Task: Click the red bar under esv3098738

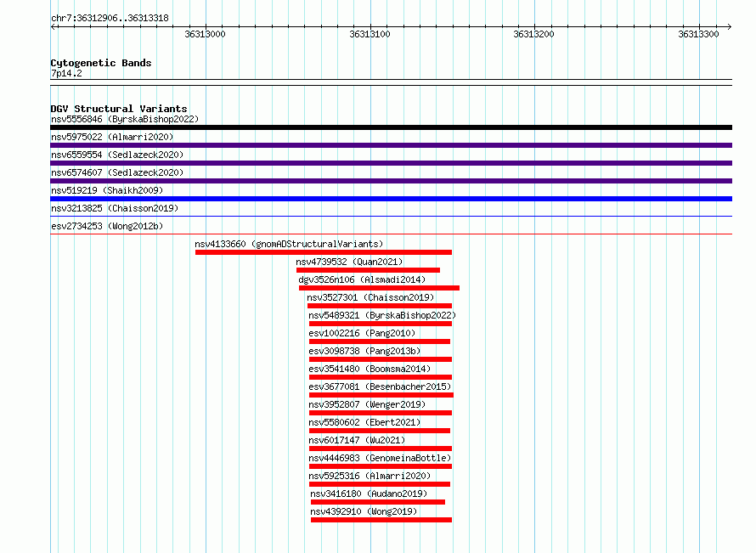Action: coord(381,359)
